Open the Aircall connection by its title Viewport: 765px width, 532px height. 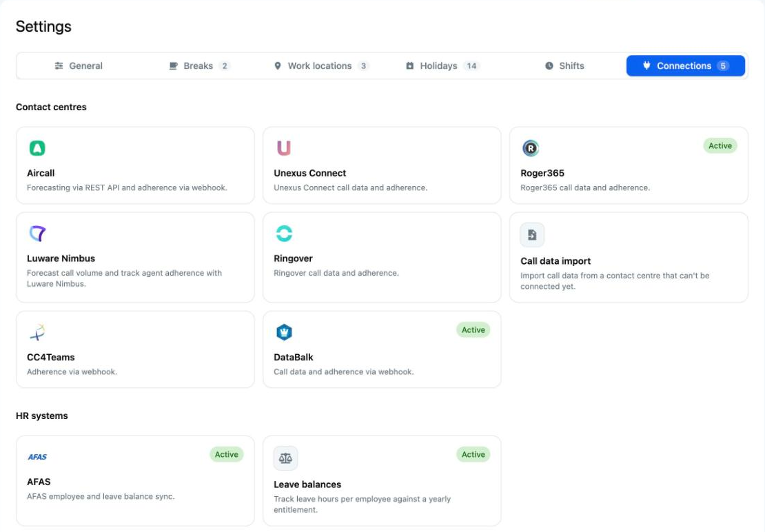[x=41, y=173]
